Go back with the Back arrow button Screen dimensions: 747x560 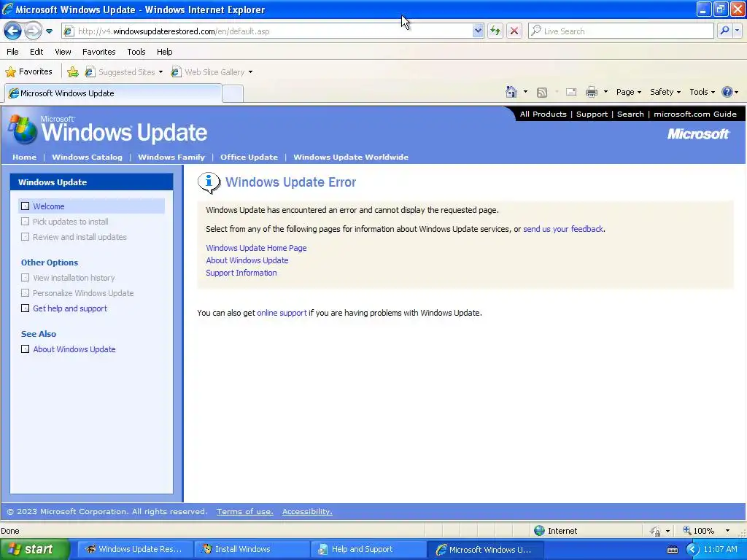click(x=13, y=31)
